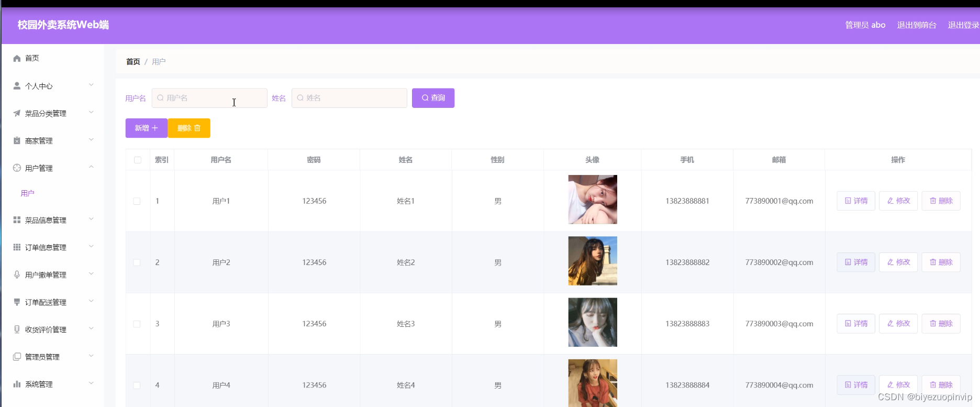Click the home icon beside 首页 in sidebar
The height and width of the screenshot is (407, 980).
pos(17,58)
